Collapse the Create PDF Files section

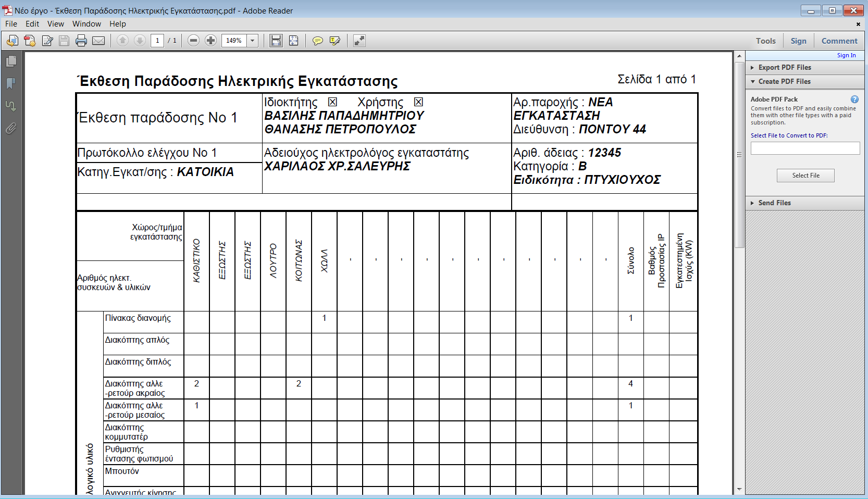tap(784, 81)
